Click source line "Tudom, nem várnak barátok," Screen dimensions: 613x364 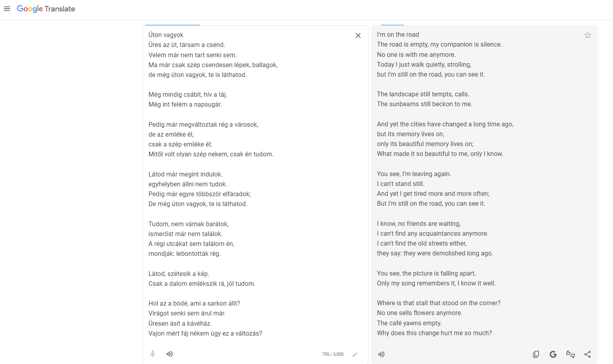(188, 224)
